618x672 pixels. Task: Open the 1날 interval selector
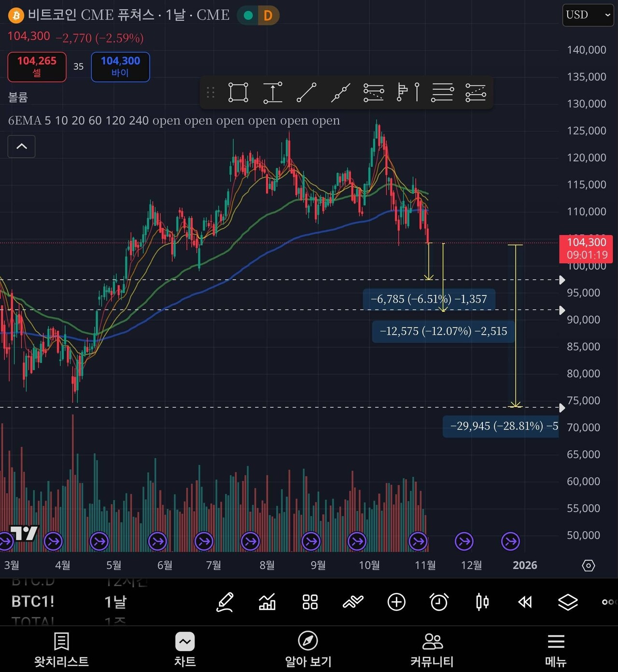(115, 602)
